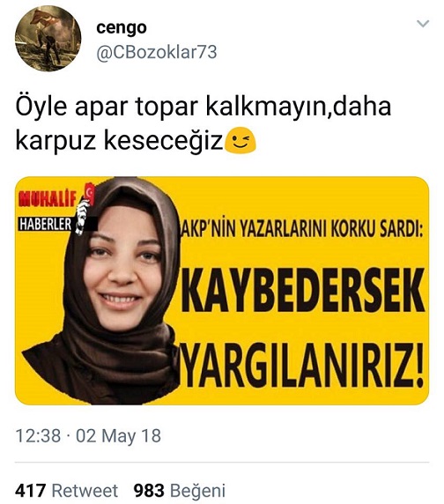
Task: Expand the tweet options chevron
Action: tap(423, 24)
